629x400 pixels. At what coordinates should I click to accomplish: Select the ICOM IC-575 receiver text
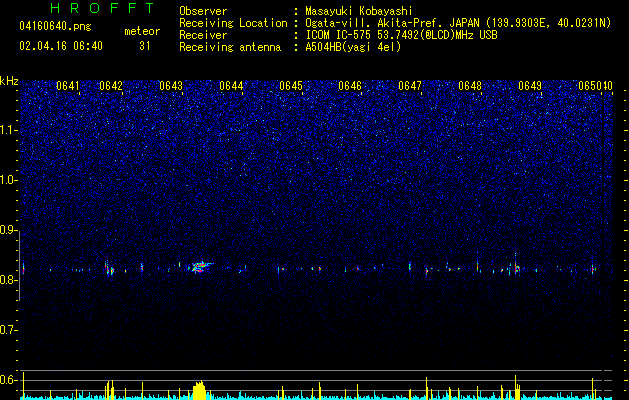(401, 35)
